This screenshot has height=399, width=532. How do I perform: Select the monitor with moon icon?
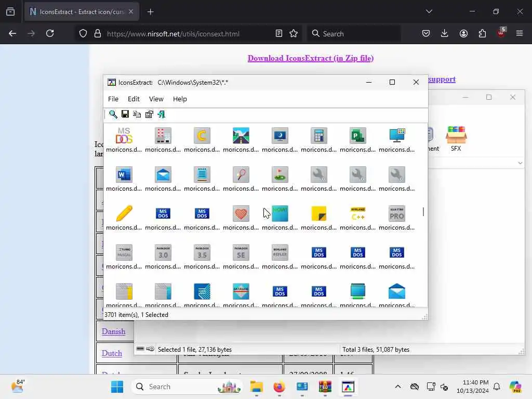click(280, 136)
